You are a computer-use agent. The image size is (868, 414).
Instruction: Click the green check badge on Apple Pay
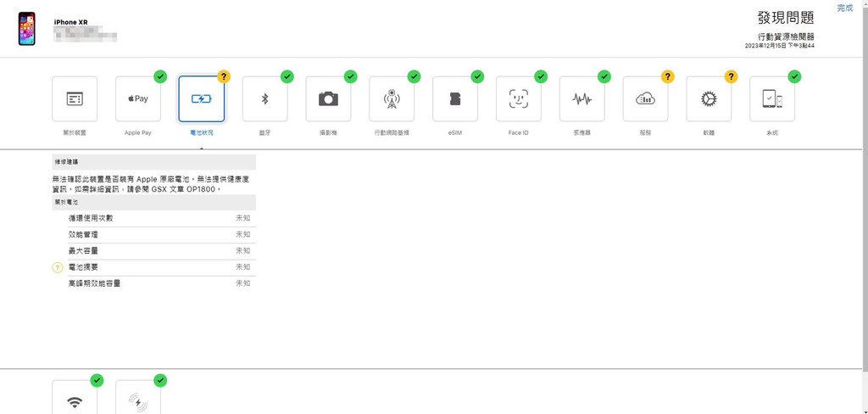coord(160,76)
